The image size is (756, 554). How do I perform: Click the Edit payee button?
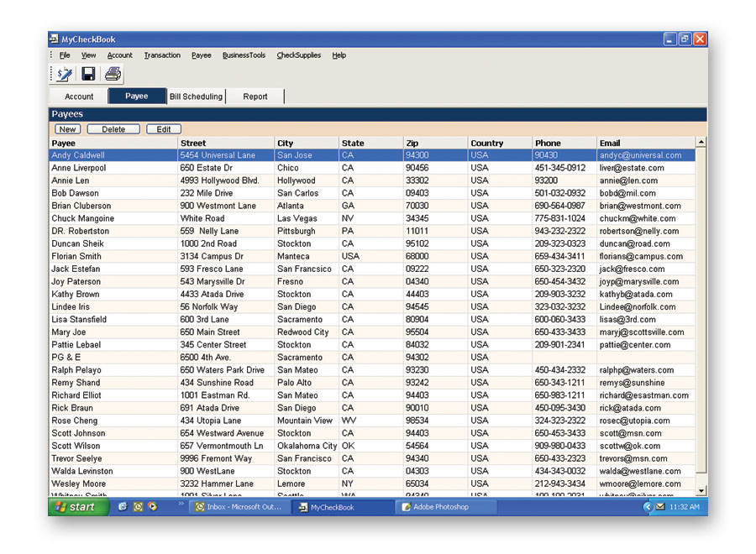164,129
